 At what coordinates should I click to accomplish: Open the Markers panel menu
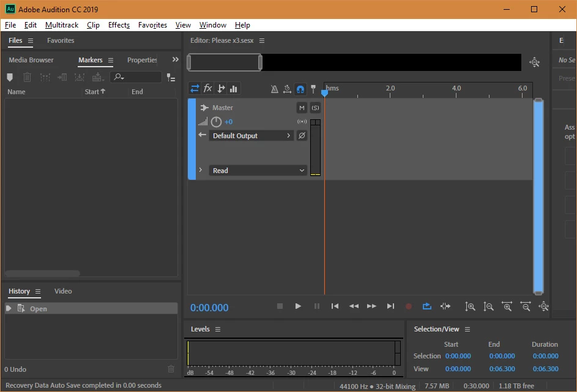[110, 60]
